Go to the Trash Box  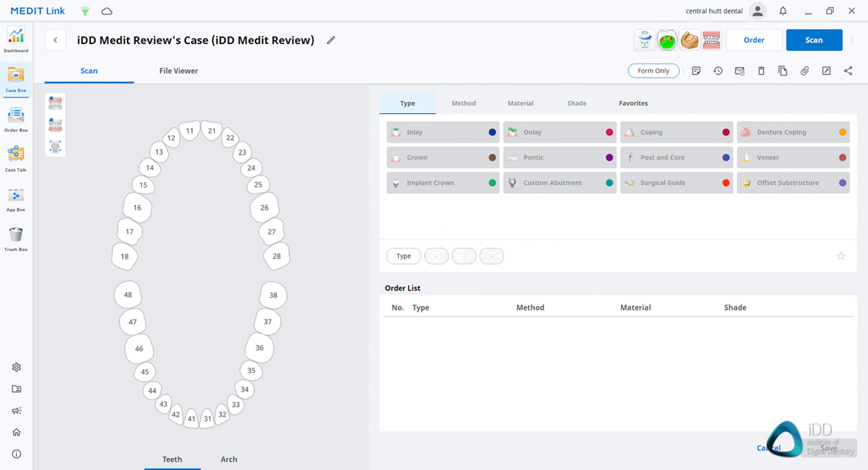click(16, 238)
